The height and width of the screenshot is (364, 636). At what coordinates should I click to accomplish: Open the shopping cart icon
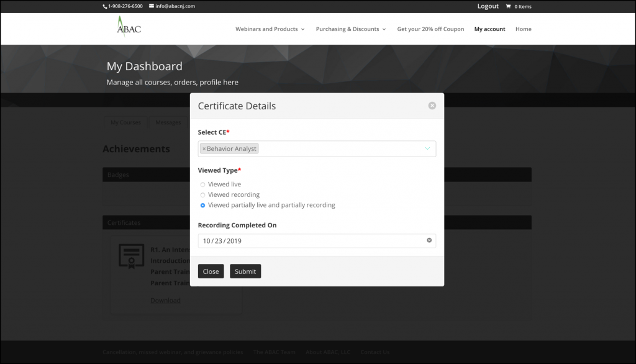pyautogui.click(x=508, y=7)
